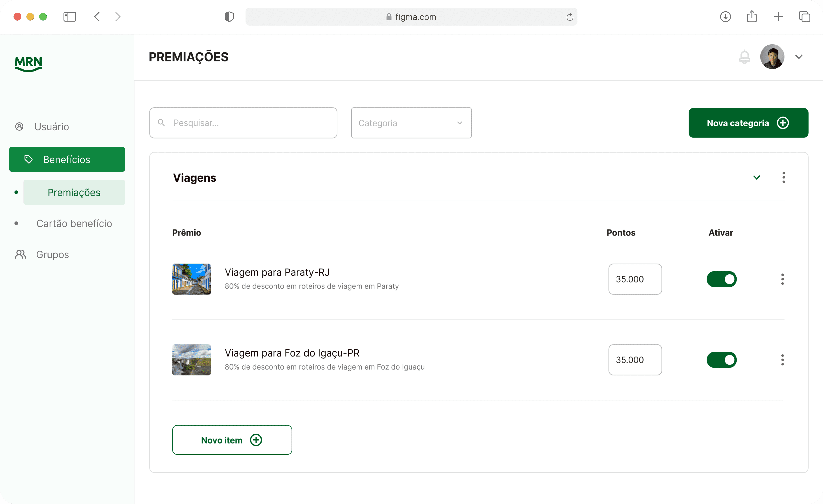
Task: Click the browser sidebar toggle icon
Action: click(69, 17)
